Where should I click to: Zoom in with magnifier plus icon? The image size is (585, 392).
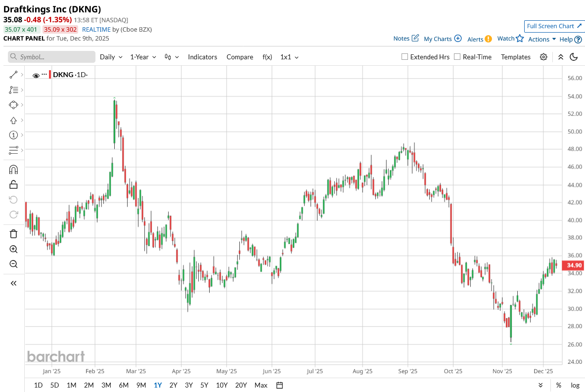pos(13,249)
